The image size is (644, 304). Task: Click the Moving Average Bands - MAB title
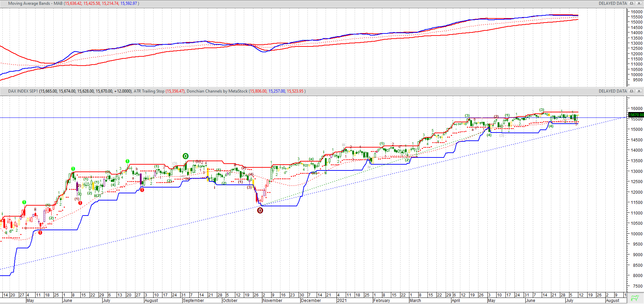[35, 3]
